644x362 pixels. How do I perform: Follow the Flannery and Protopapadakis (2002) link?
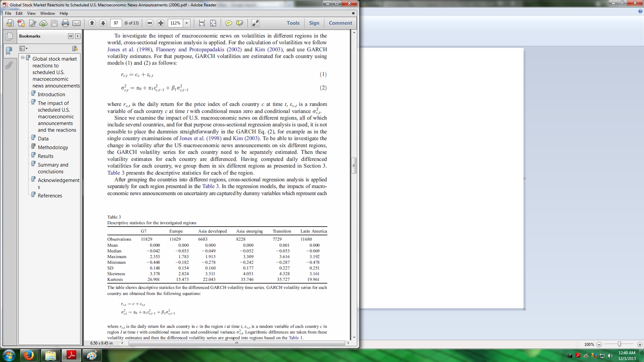199,49
